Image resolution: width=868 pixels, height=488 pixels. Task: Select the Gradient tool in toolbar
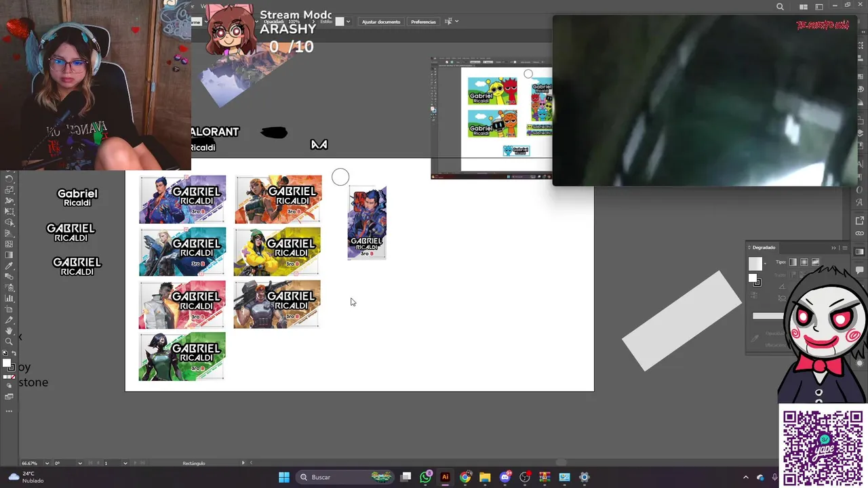9,254
